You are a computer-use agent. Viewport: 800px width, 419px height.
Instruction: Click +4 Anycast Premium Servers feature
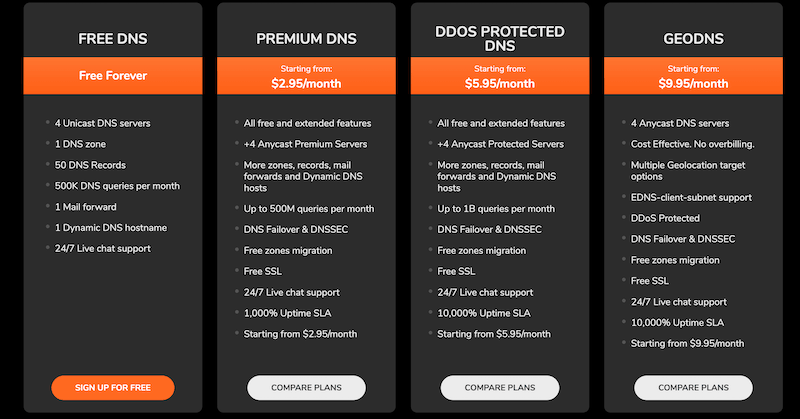(305, 144)
